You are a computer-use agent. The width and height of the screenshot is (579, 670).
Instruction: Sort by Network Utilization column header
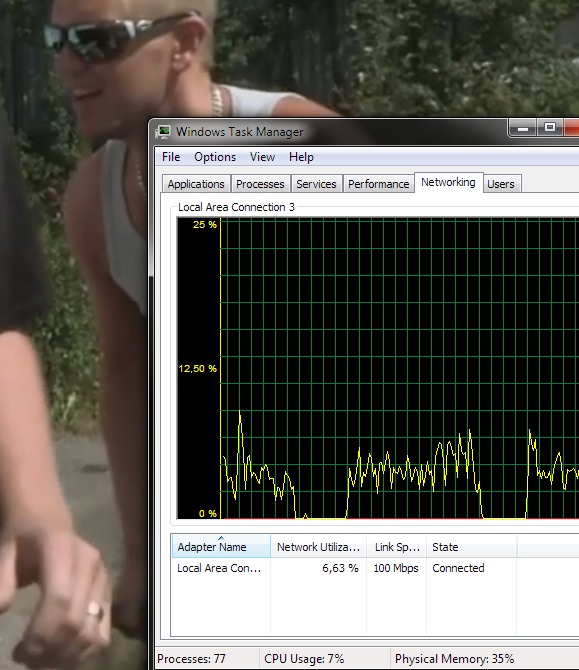point(318,547)
